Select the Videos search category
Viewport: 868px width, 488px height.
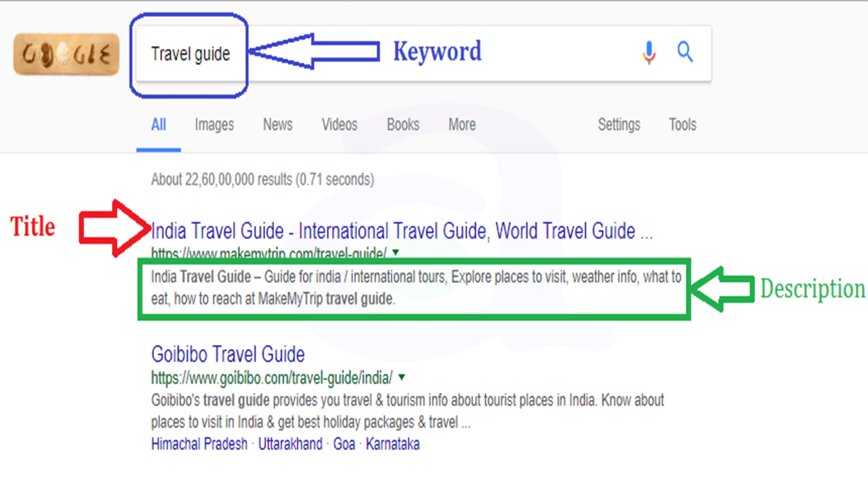click(339, 125)
